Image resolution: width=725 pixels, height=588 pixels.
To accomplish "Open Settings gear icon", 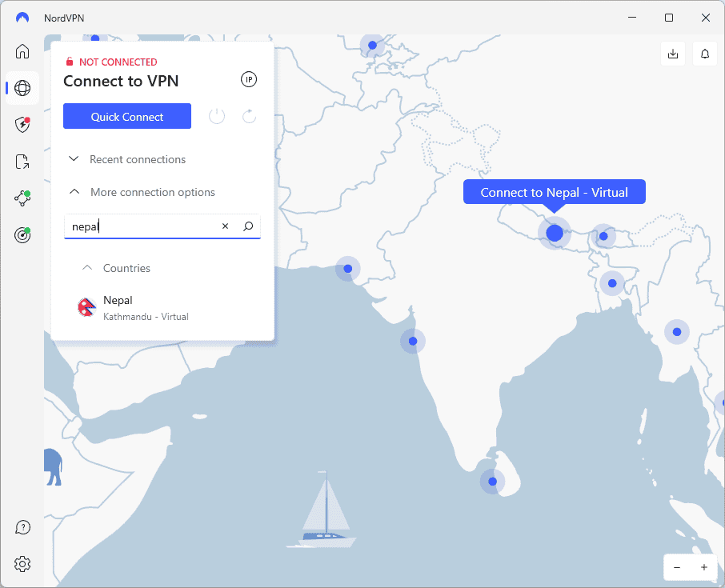I will point(22,564).
